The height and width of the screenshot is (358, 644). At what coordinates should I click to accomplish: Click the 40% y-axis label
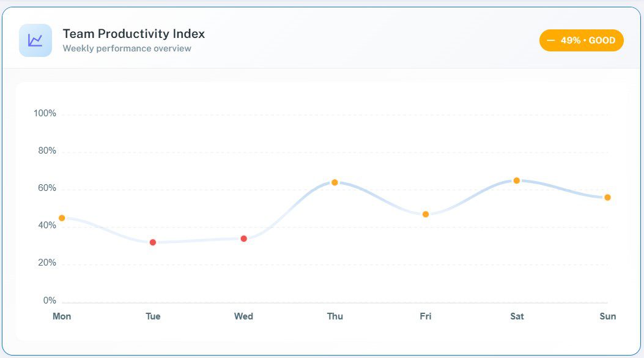47,225
